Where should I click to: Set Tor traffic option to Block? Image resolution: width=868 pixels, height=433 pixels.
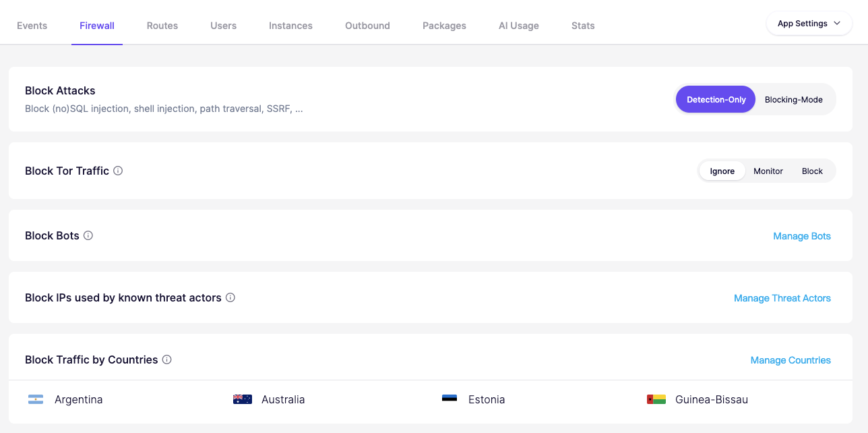point(812,171)
